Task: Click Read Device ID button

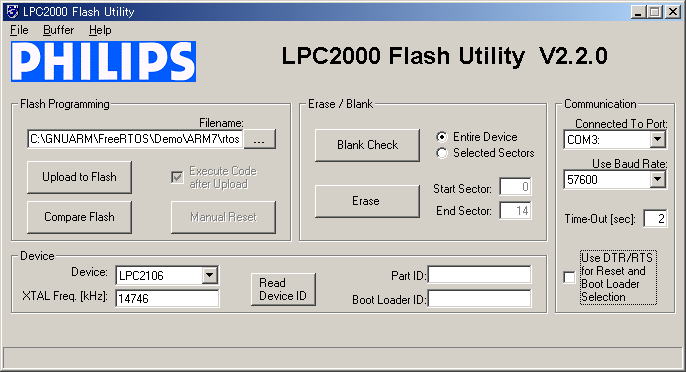Action: click(x=283, y=289)
